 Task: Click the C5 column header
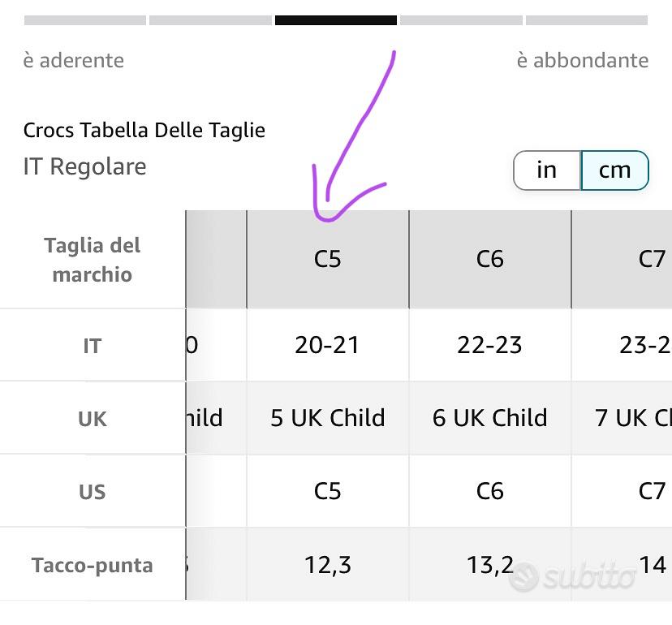click(x=328, y=259)
